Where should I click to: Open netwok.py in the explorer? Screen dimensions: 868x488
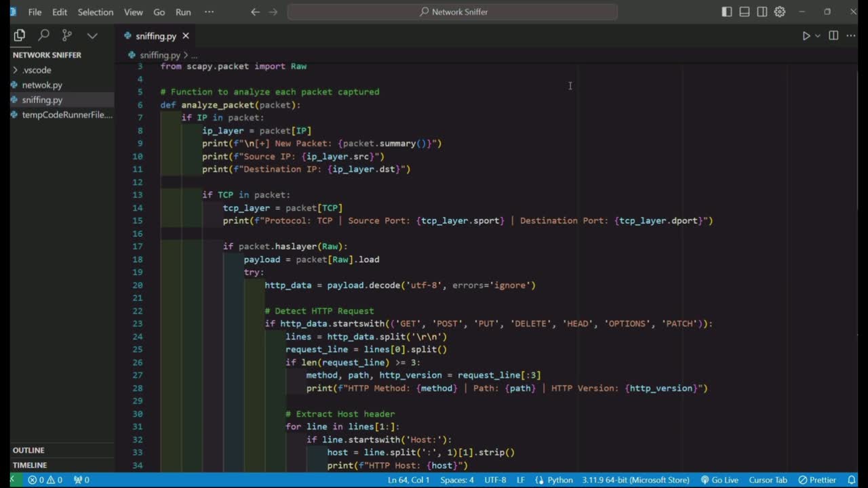click(62, 85)
